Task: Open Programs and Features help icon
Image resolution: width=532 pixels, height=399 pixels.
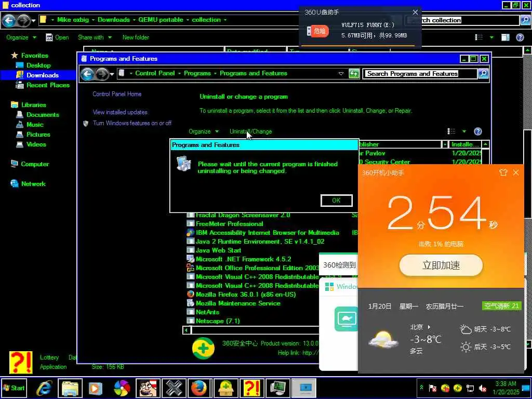Action: point(478,131)
